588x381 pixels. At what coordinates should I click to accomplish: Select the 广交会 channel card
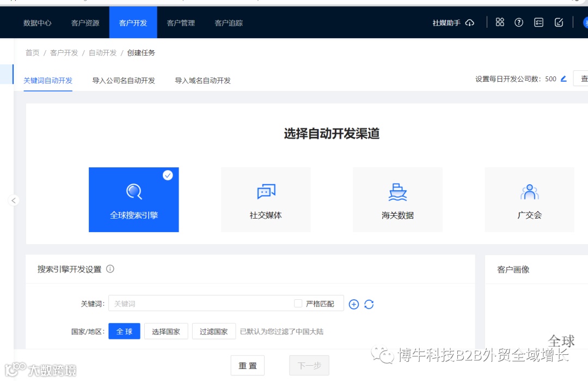pos(530,199)
